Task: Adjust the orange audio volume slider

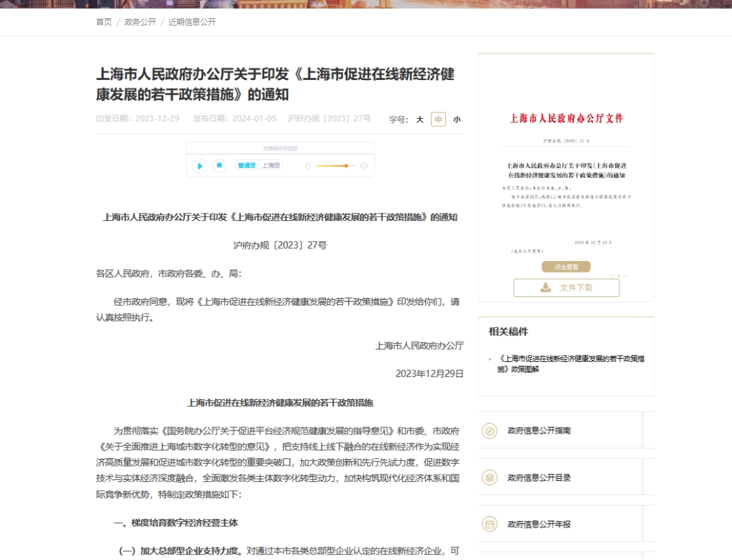Action: [335, 166]
